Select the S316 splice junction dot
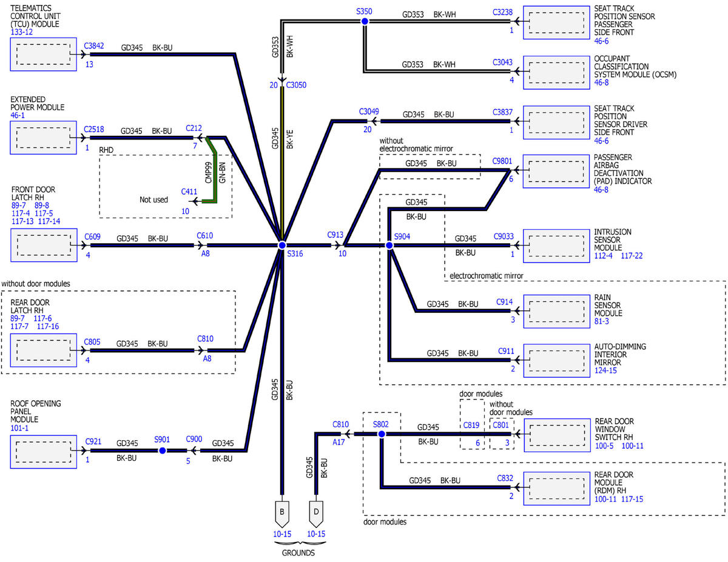728x562 pixels. (281, 246)
